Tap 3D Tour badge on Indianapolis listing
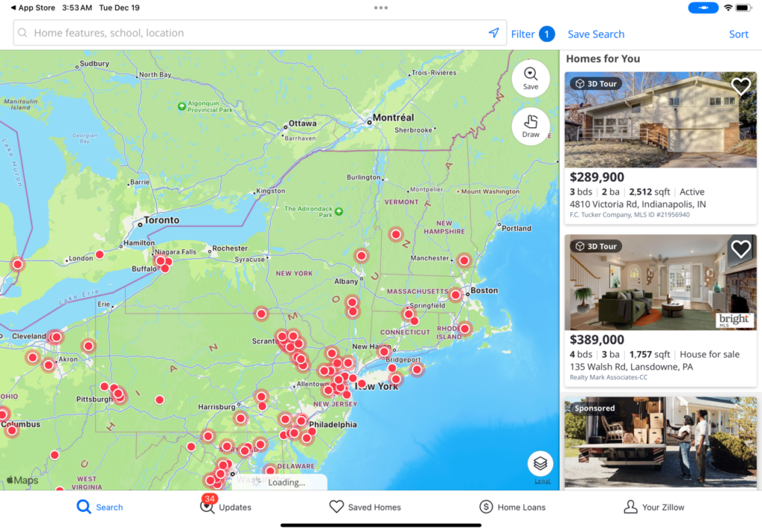Viewport: 762px width, 532px height. pyautogui.click(x=596, y=83)
